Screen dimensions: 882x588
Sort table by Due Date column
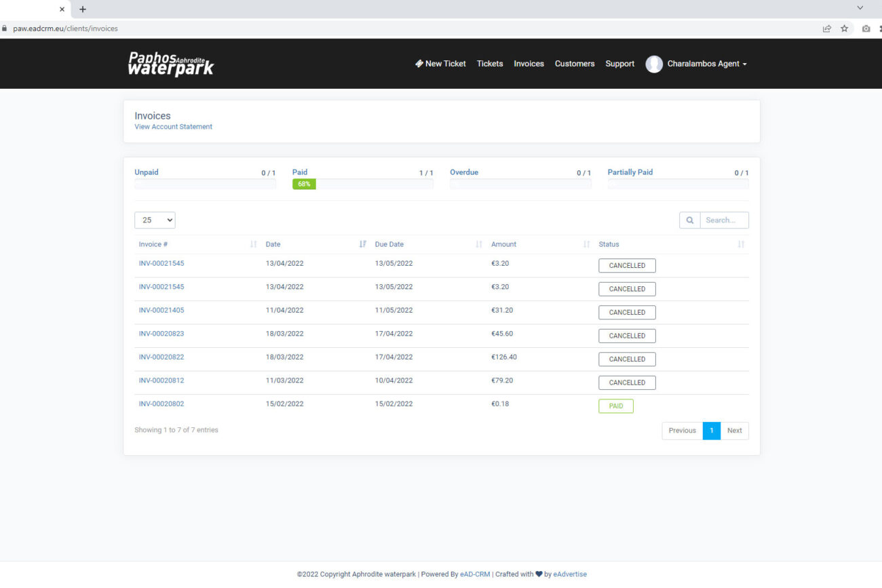tap(478, 244)
